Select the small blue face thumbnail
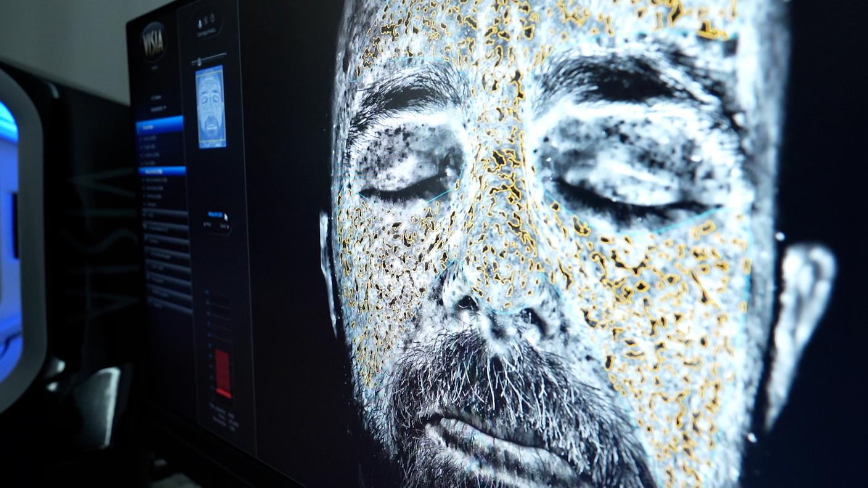The width and height of the screenshot is (868, 488). [x=211, y=107]
